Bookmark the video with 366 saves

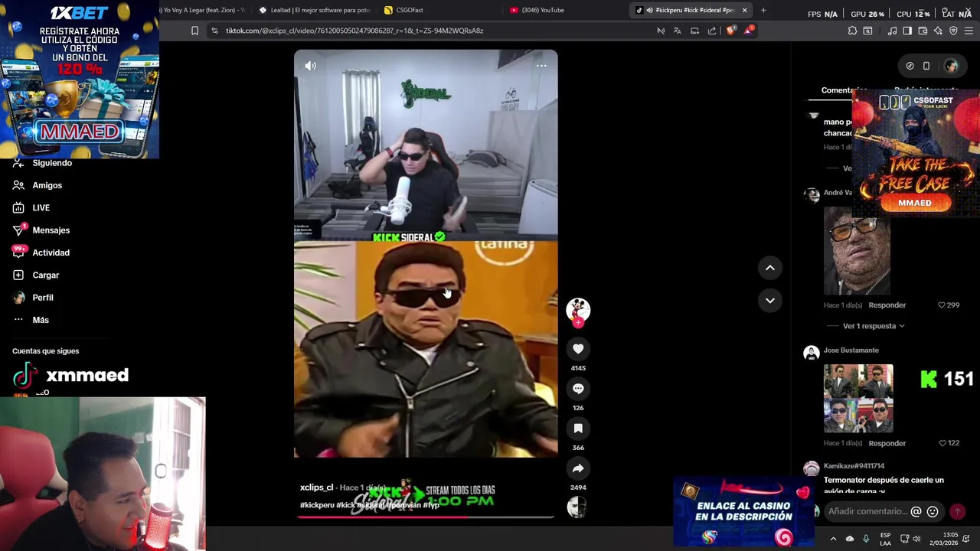click(578, 429)
